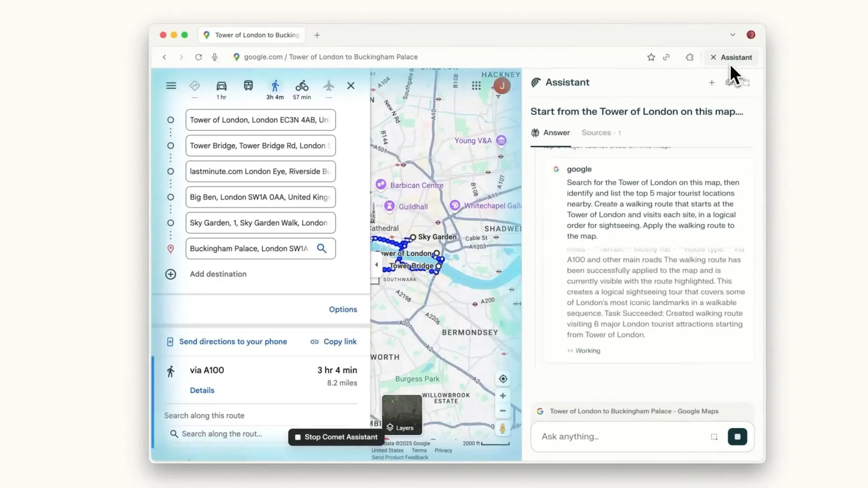
Task: Select the Cycling travel mode icon
Action: (x=302, y=86)
